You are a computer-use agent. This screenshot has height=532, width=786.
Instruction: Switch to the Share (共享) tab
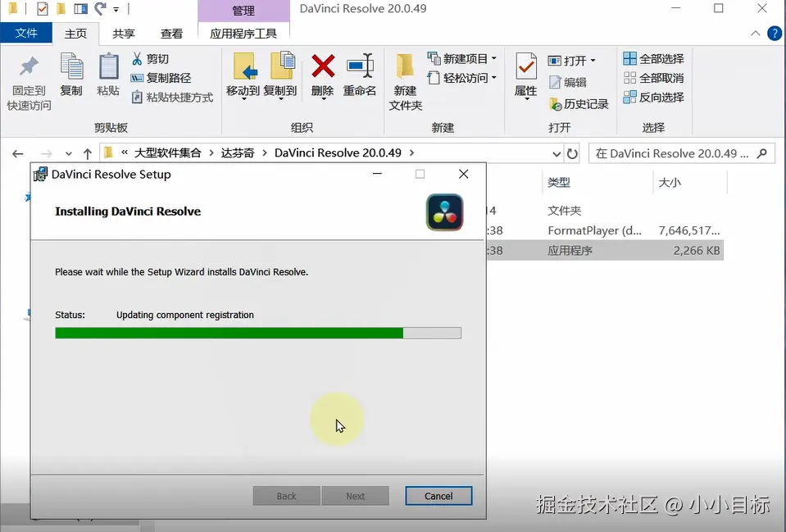click(123, 34)
